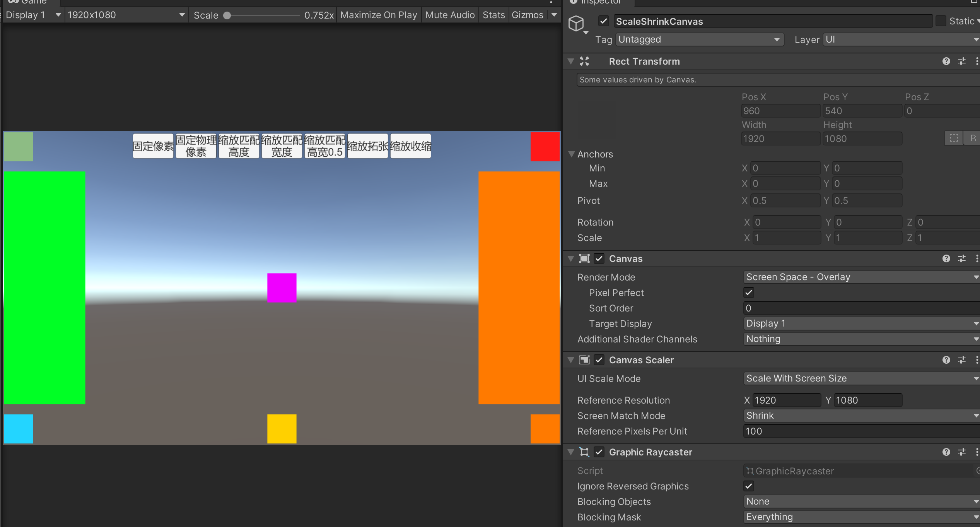Screen dimensions: 980x527
Task: Toggle Maximize On Play tab
Action: tap(379, 15)
